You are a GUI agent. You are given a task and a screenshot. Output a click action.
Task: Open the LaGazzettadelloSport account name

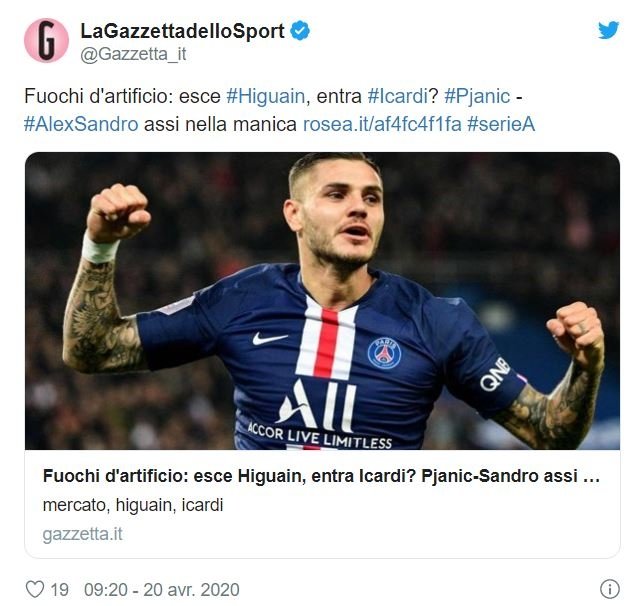click(x=182, y=31)
